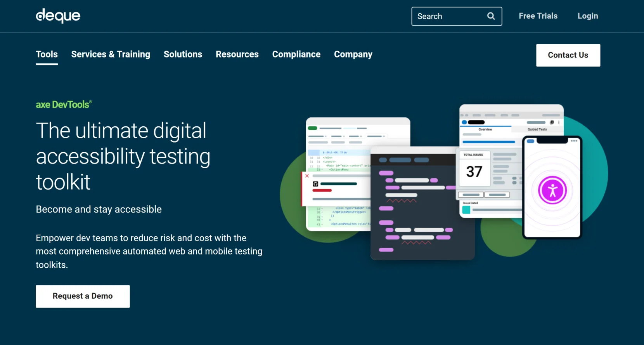
Task: Click the Contact Us button
Action: [x=568, y=55]
